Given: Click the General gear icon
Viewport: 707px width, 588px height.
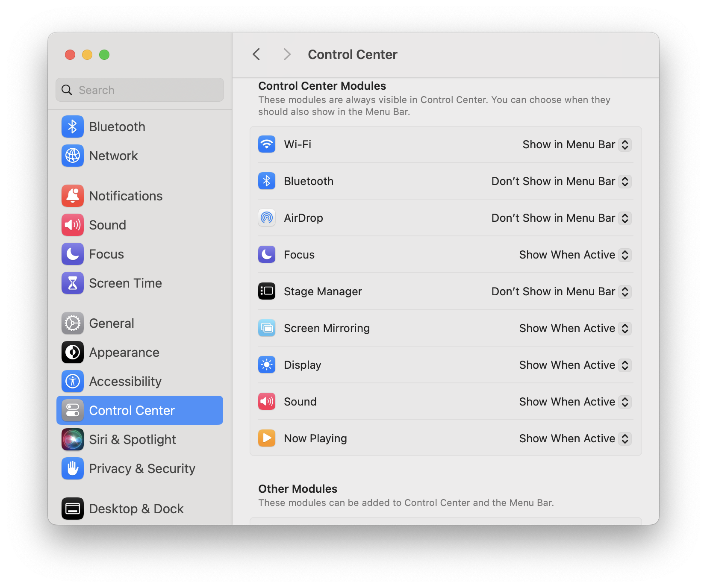Looking at the screenshot, I should [x=72, y=323].
